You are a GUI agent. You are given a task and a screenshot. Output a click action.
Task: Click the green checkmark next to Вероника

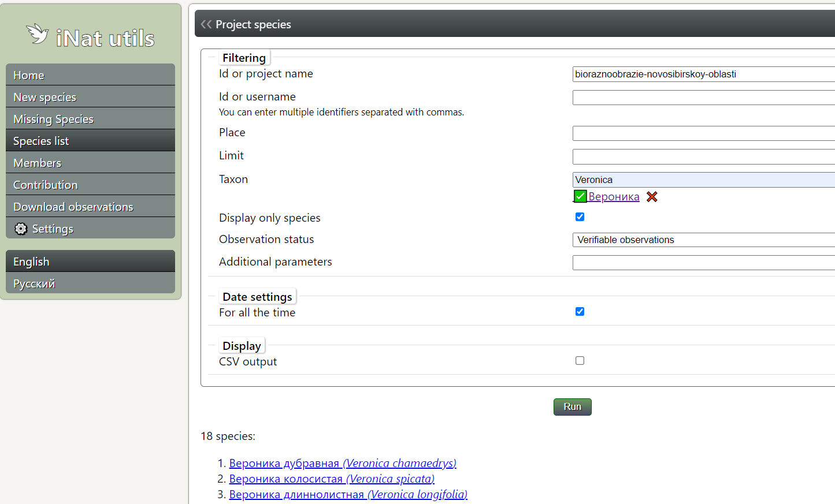[580, 197]
